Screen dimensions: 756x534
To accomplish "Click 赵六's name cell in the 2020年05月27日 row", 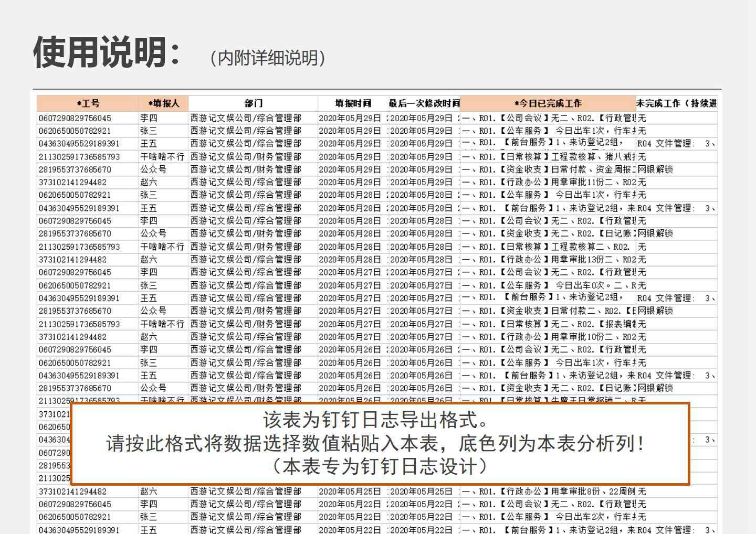I will [x=163, y=337].
